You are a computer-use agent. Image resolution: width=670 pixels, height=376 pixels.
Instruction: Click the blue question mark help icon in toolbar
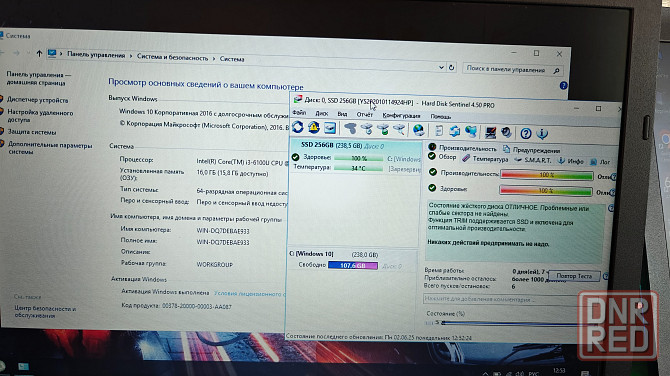[526, 134]
